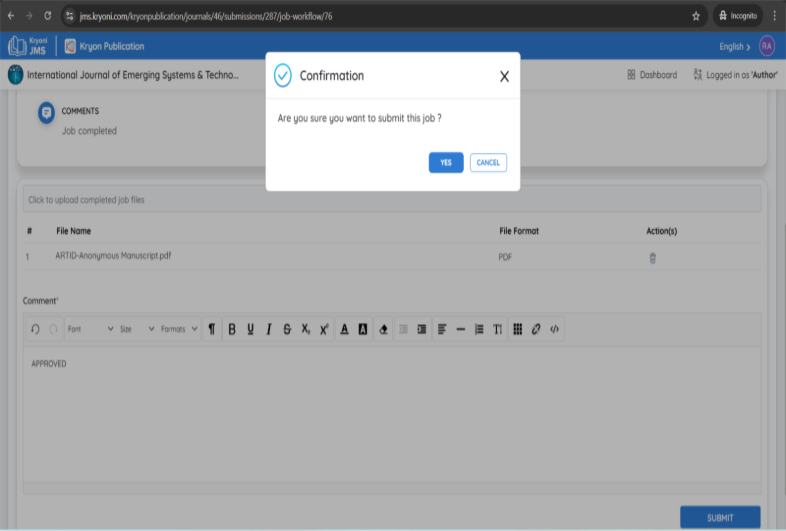Click the Redo icon in comment editor
The width and height of the screenshot is (786, 531).
(x=53, y=329)
